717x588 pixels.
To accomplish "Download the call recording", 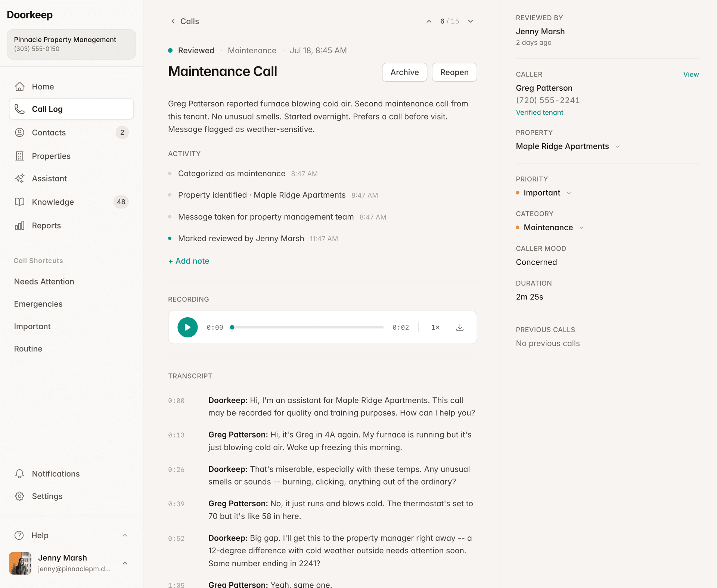I will click(460, 327).
